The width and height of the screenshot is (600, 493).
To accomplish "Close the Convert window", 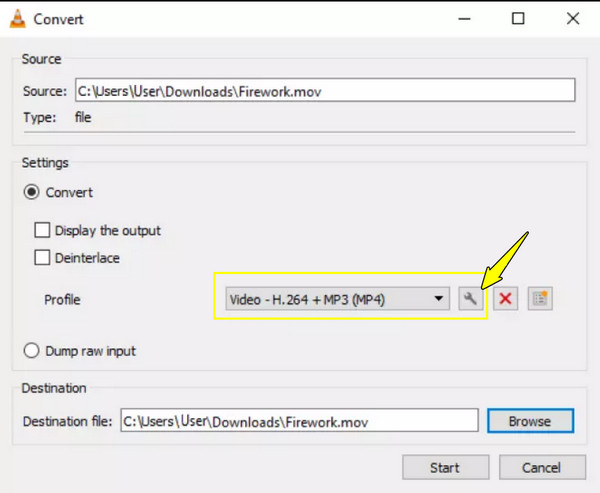I will 573,18.
